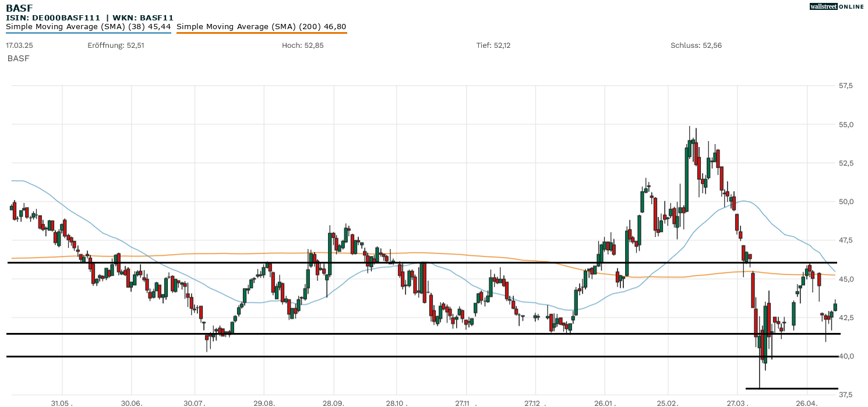
Task: Click the 40,0 price axis label
Action: pos(846,356)
